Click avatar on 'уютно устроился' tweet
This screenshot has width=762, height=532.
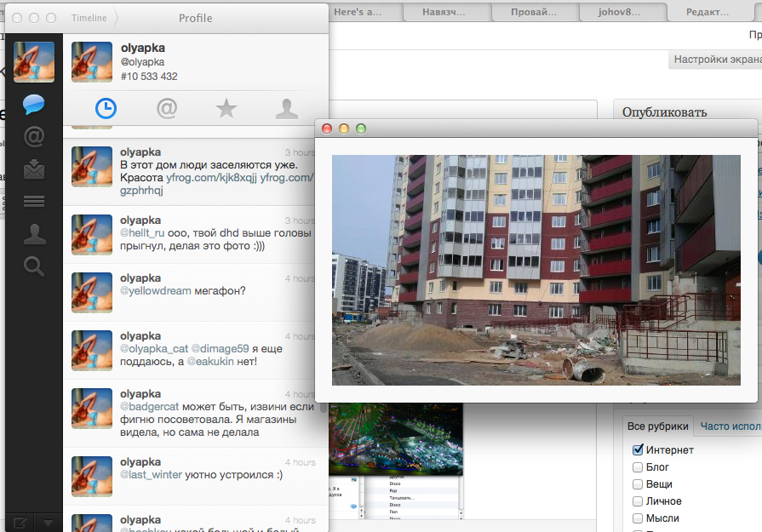(x=92, y=476)
